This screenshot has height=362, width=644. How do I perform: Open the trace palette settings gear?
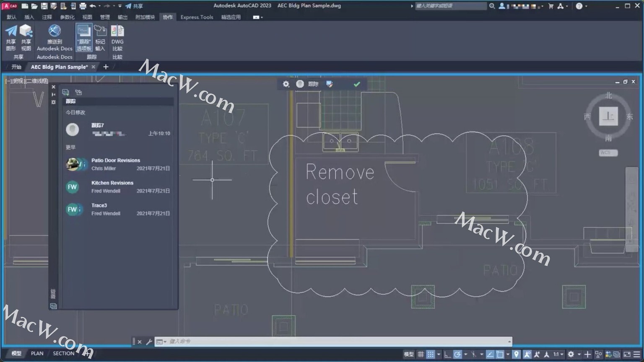(x=53, y=102)
